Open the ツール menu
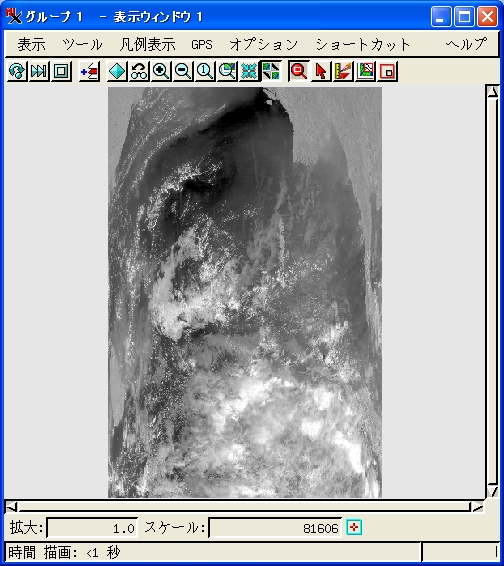504x566 pixels. (x=82, y=45)
